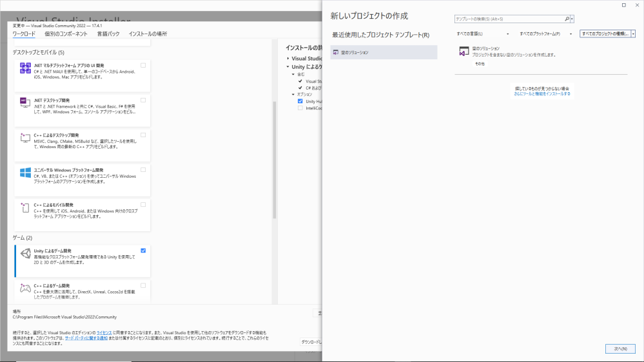Click the C++ モバイル開発 phone icon
The height and width of the screenshot is (362, 644).
pyautogui.click(x=26, y=207)
